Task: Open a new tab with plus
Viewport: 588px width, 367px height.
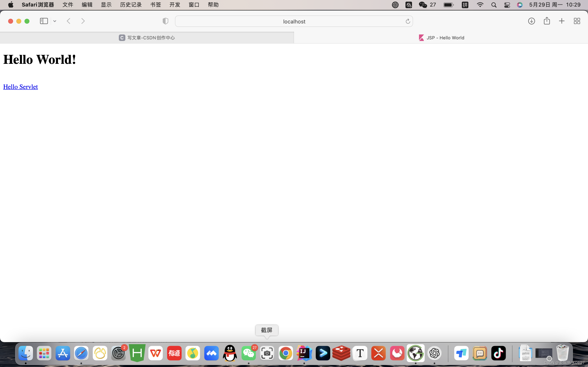Action: tap(562, 21)
